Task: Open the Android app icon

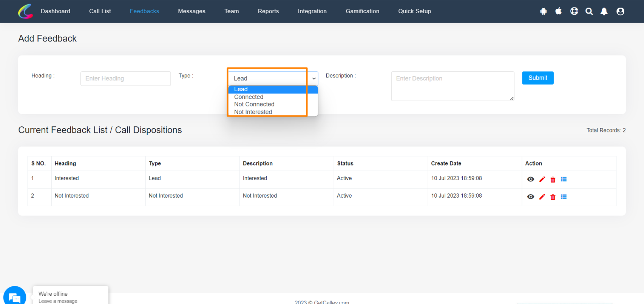Action: [x=543, y=11]
